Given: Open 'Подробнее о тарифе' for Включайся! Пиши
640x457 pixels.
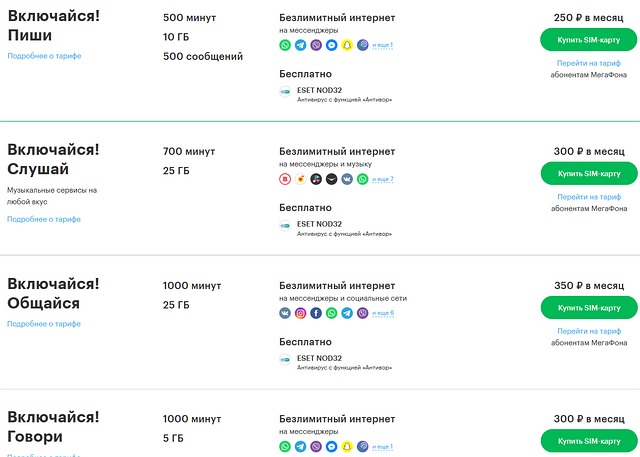Looking at the screenshot, I should 44,56.
